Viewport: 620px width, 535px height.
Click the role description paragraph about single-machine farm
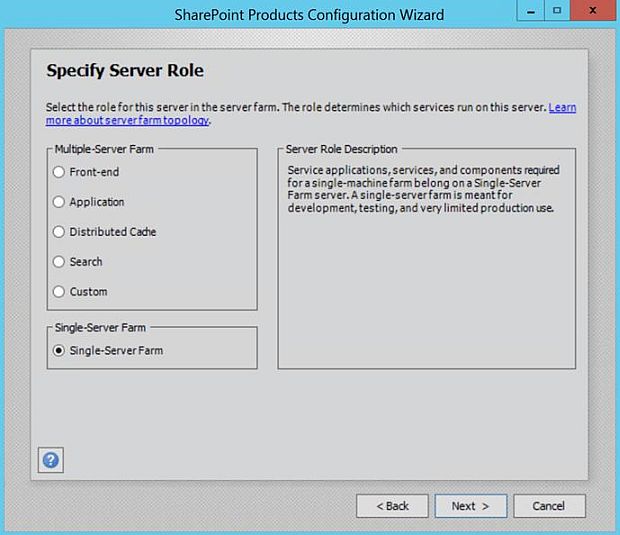423,189
